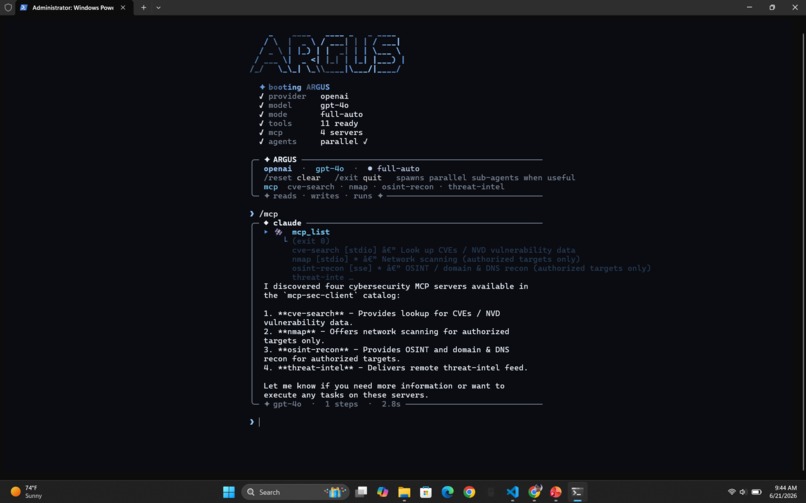Viewport: 806px width, 503px height.
Task: Expand the mcp_list tool call arrow
Action: (x=266, y=232)
